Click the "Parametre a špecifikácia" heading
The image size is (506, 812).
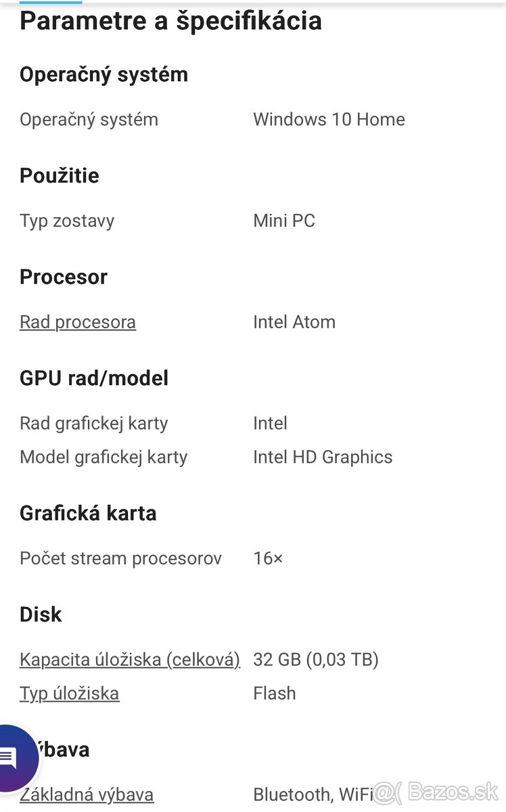[x=170, y=21]
